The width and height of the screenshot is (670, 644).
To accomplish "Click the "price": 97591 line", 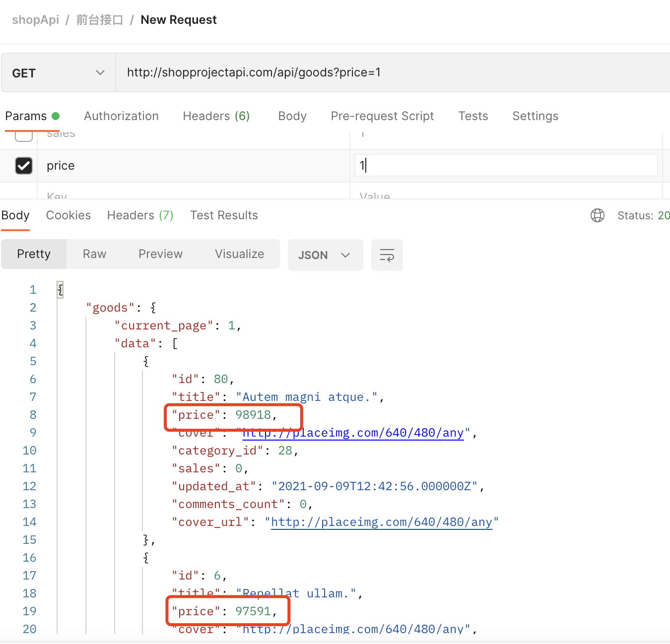I will (x=224, y=611).
